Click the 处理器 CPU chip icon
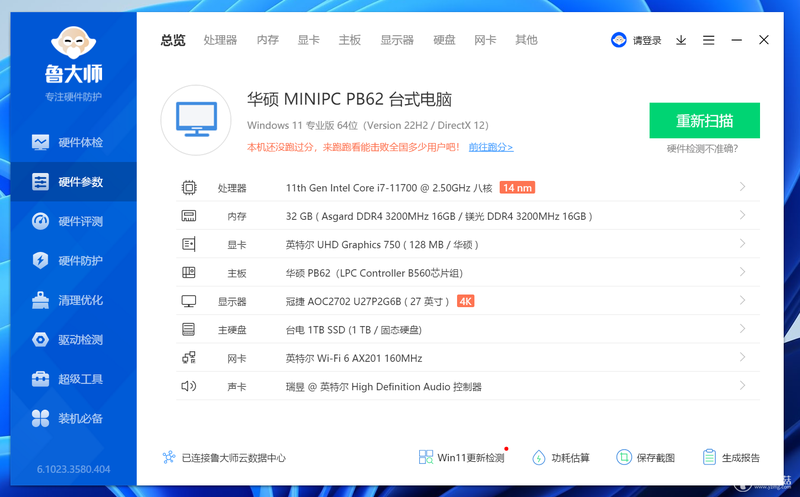 [189, 188]
